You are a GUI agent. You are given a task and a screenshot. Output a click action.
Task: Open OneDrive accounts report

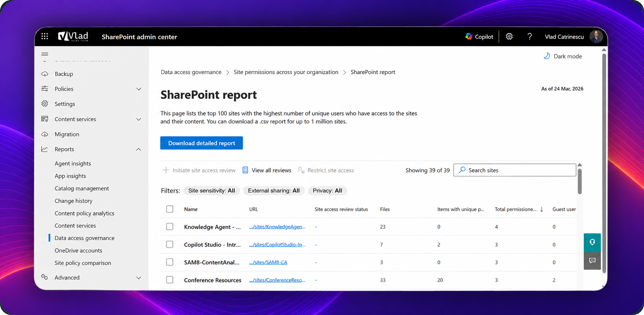[78, 250]
